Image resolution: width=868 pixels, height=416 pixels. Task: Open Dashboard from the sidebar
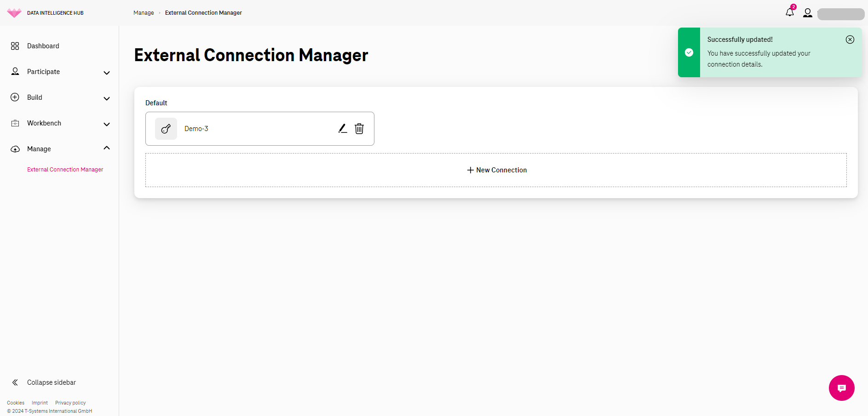tap(43, 46)
